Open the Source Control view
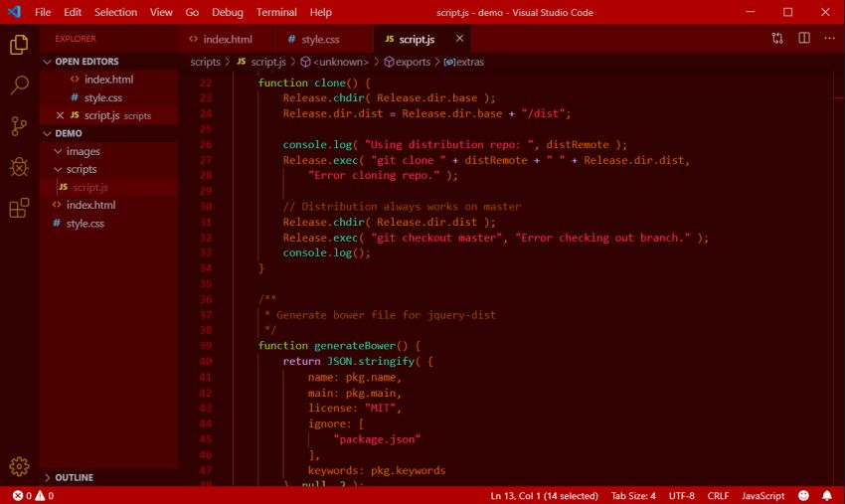Viewport: 845px width, 504px height. coord(19,126)
